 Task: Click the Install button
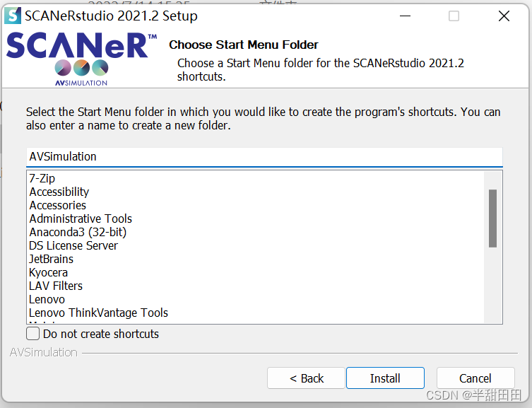[x=385, y=378]
